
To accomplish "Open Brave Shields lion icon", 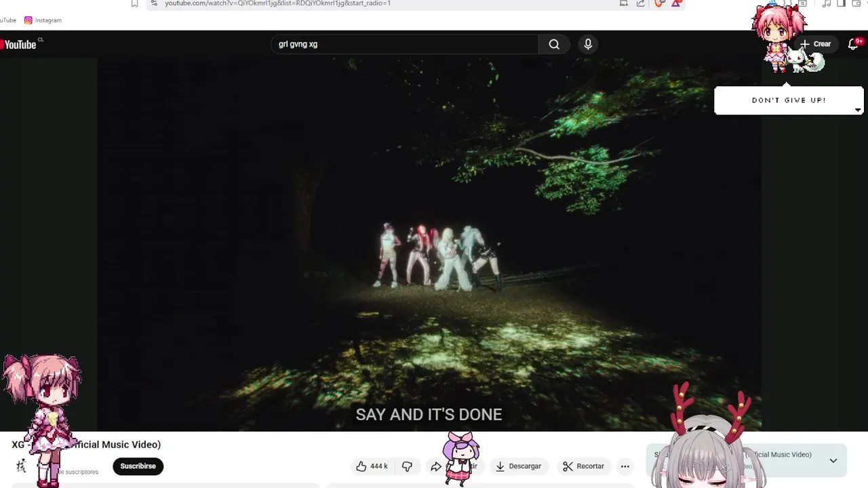I will 659,3.
